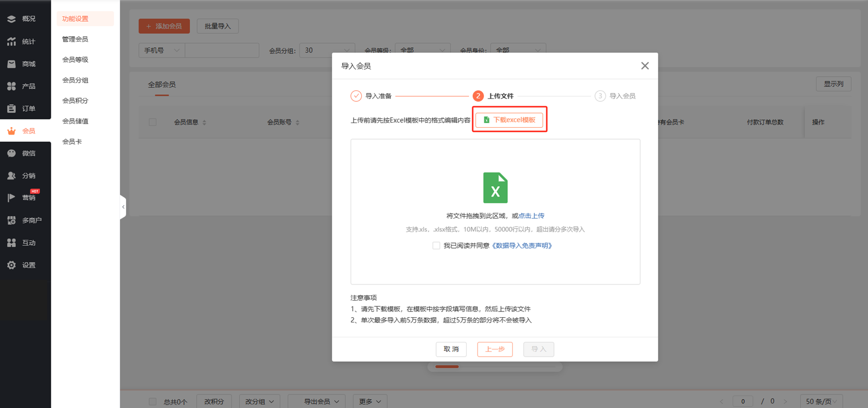
Task: Click the page number input field
Action: click(743, 401)
